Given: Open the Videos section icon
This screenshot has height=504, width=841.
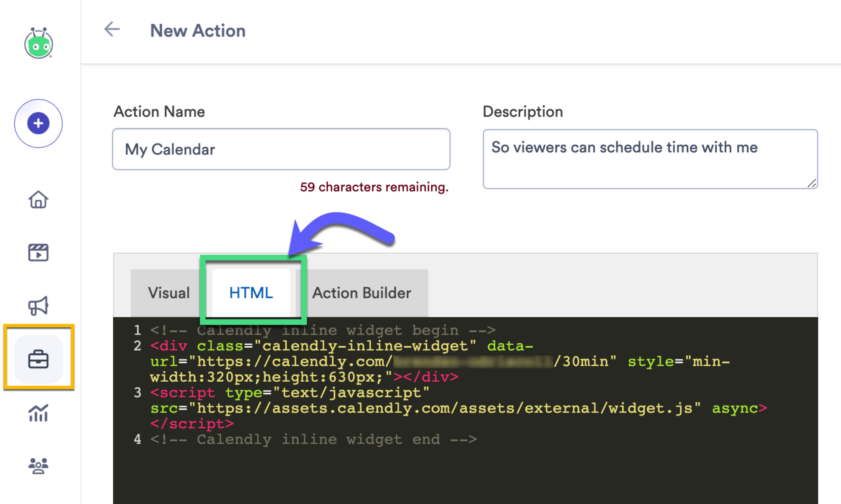Looking at the screenshot, I should 38,253.
